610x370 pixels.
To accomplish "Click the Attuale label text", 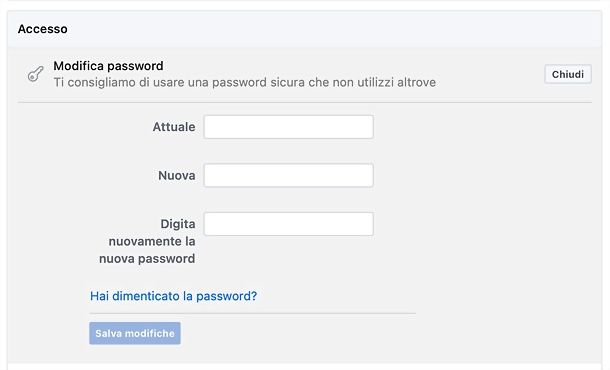I will click(x=174, y=127).
